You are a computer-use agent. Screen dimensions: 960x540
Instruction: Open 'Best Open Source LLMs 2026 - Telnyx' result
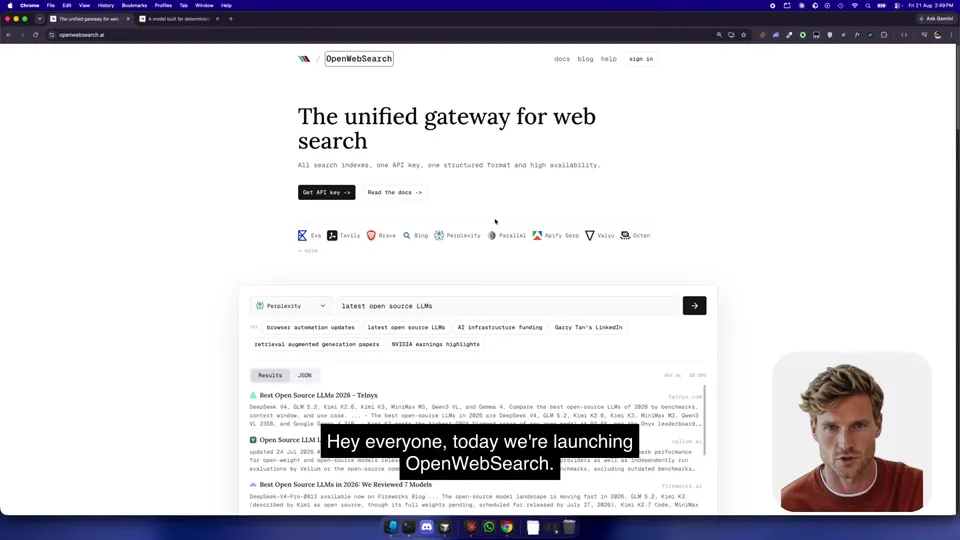[318, 396]
